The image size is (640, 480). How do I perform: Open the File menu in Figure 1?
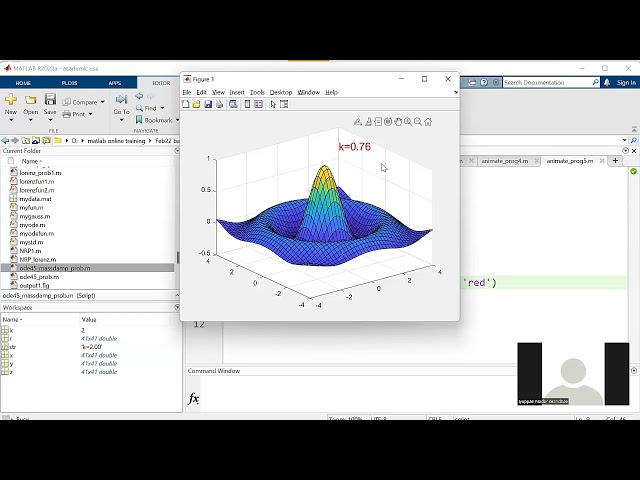click(187, 92)
